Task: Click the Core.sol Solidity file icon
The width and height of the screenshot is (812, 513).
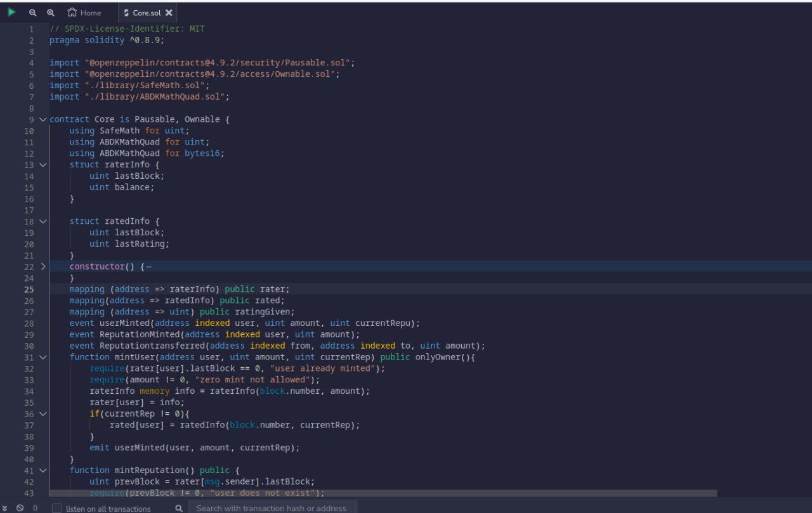Action: (126, 13)
